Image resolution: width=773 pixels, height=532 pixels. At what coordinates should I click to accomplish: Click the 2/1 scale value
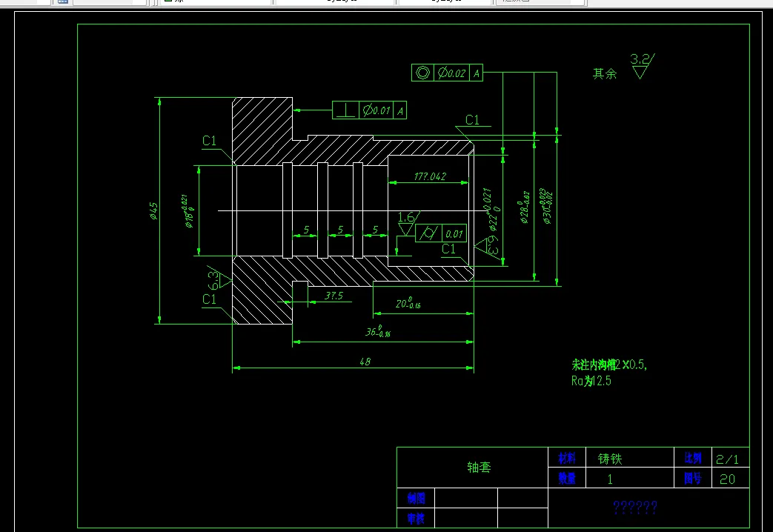coord(727,459)
